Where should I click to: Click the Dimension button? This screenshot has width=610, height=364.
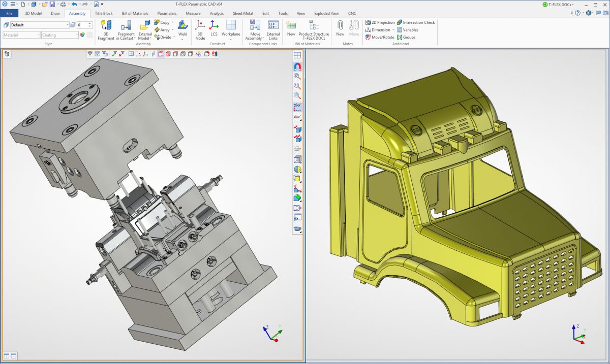(378, 30)
